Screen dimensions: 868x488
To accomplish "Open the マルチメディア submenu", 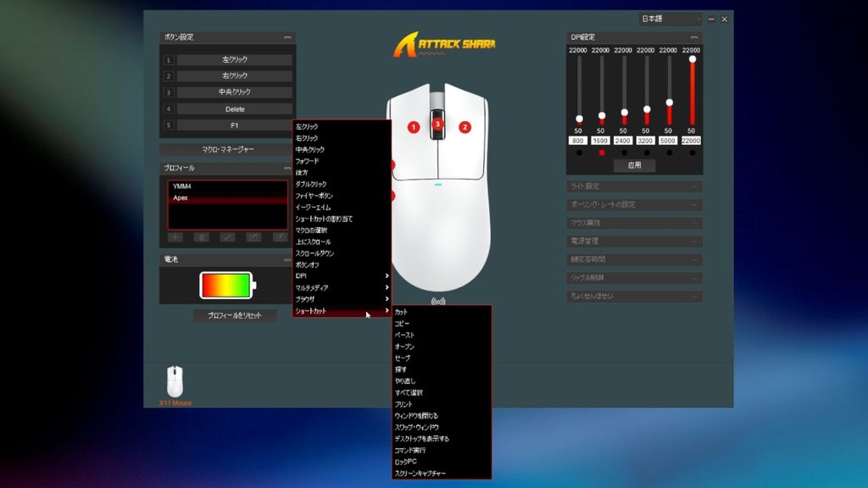I will pos(342,288).
